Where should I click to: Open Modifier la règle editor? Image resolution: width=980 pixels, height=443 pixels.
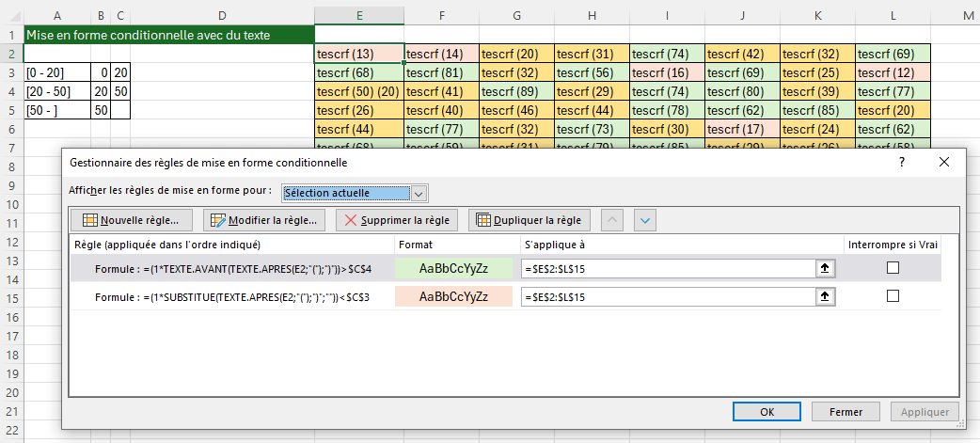click(264, 220)
